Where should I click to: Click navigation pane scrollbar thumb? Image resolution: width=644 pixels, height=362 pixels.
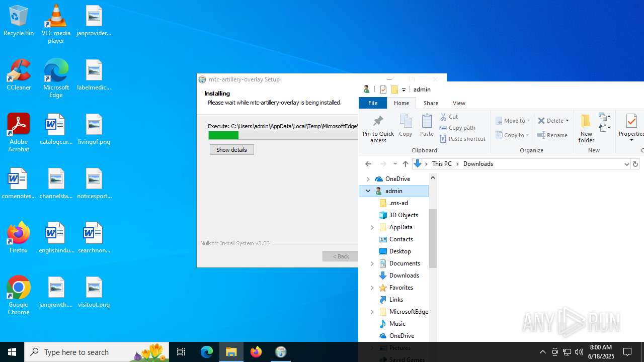coord(433,238)
